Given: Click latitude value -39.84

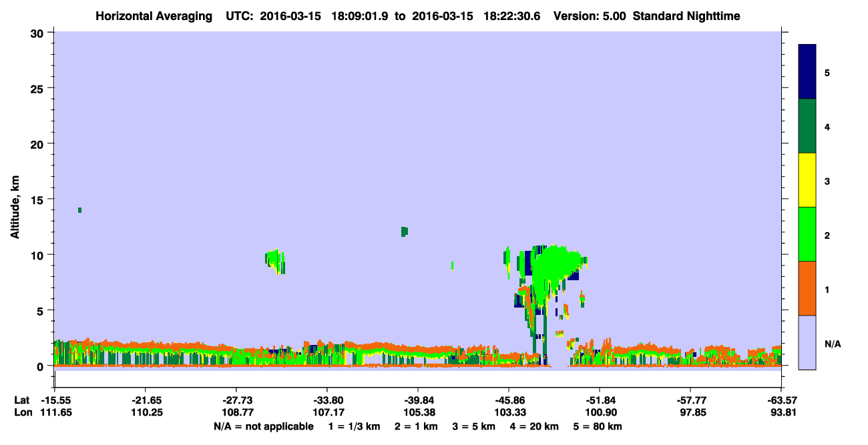Looking at the screenshot, I should point(418,400).
